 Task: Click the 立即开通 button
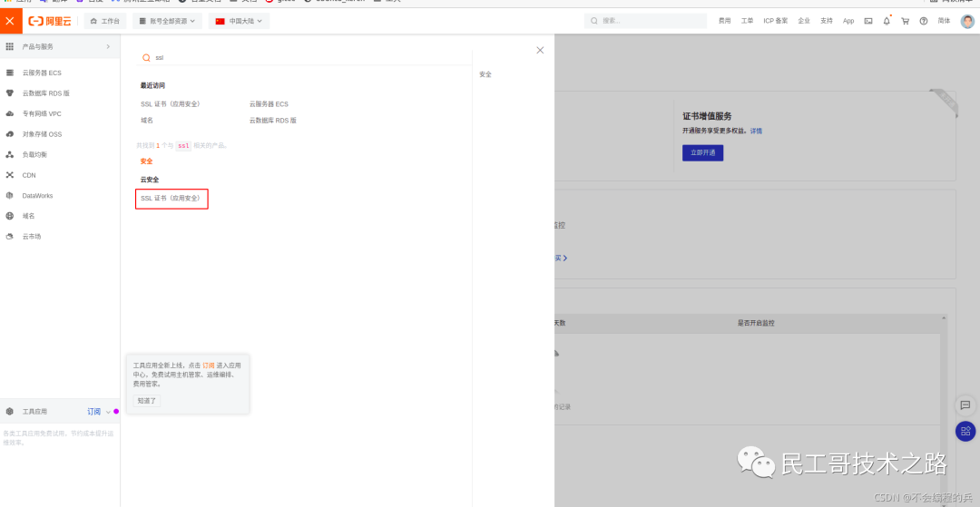tap(702, 152)
